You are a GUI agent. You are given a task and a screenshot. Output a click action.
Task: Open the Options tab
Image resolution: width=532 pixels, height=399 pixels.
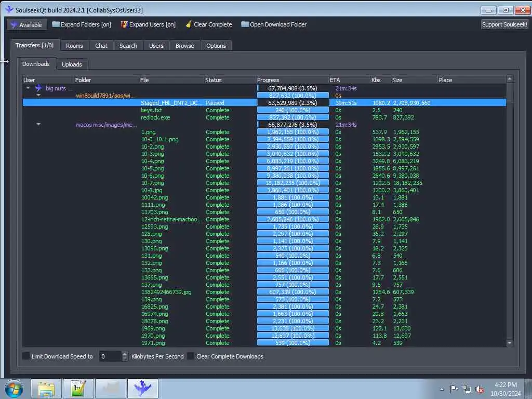216,46
